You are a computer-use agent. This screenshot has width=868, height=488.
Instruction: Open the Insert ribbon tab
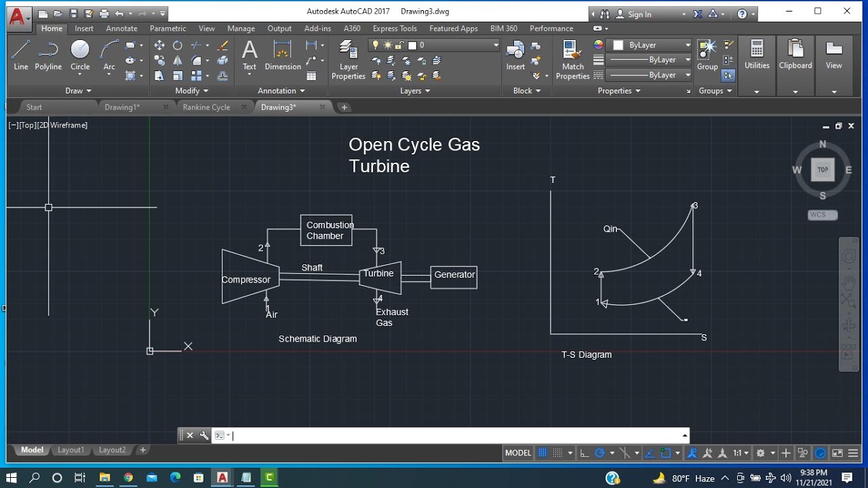pyautogui.click(x=84, y=28)
